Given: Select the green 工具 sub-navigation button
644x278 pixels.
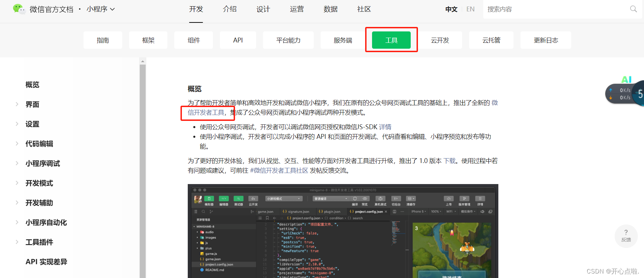Looking at the screenshot, I should tap(391, 40).
